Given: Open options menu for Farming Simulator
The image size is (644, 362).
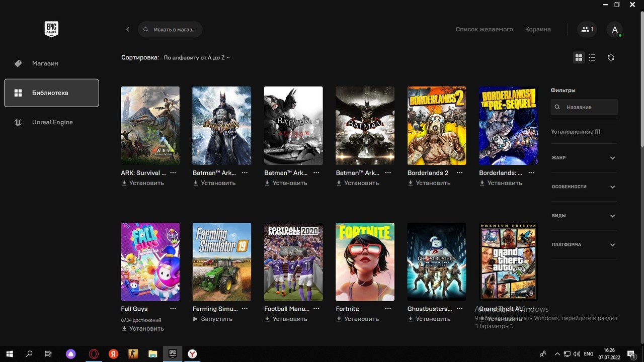Looking at the screenshot, I should point(245,309).
